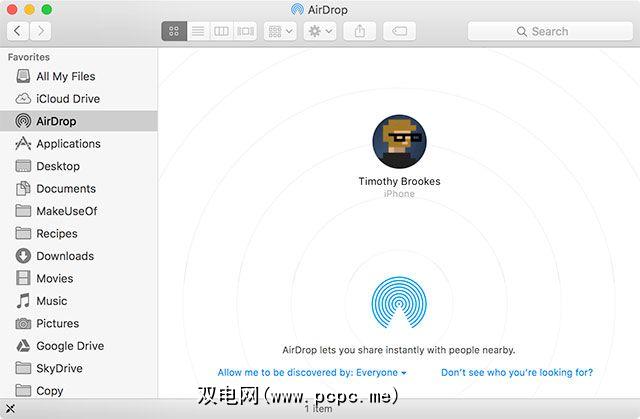Open the Recipes label in sidebar

pos(57,234)
